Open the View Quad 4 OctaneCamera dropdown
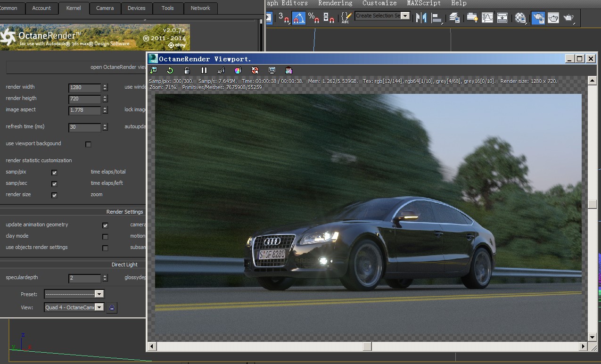The image size is (601, 364). click(74, 307)
